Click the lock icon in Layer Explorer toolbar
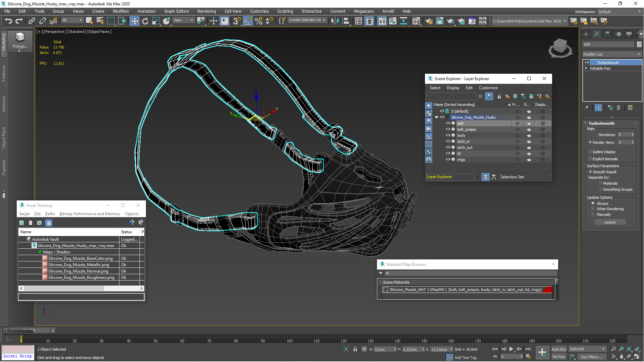The width and height of the screenshot is (644, 362). pyautogui.click(x=499, y=96)
